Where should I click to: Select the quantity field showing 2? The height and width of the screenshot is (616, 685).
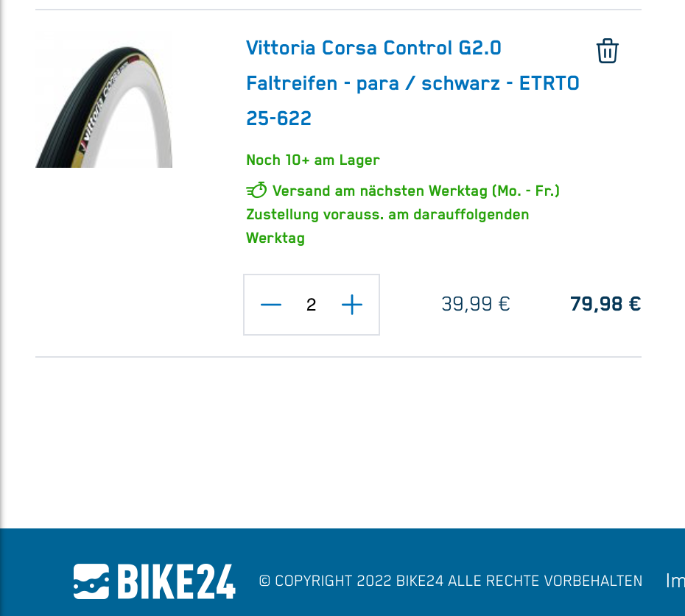[311, 304]
